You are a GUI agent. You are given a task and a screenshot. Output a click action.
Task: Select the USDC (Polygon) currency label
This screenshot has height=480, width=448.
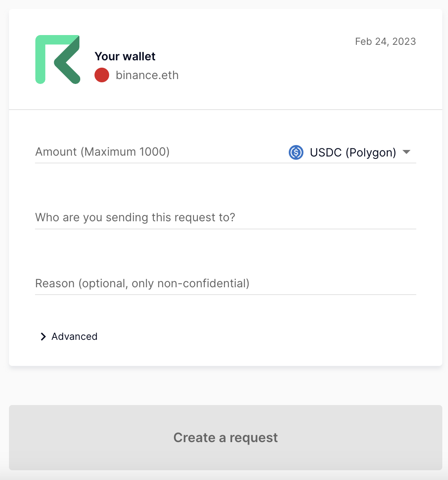click(x=353, y=152)
